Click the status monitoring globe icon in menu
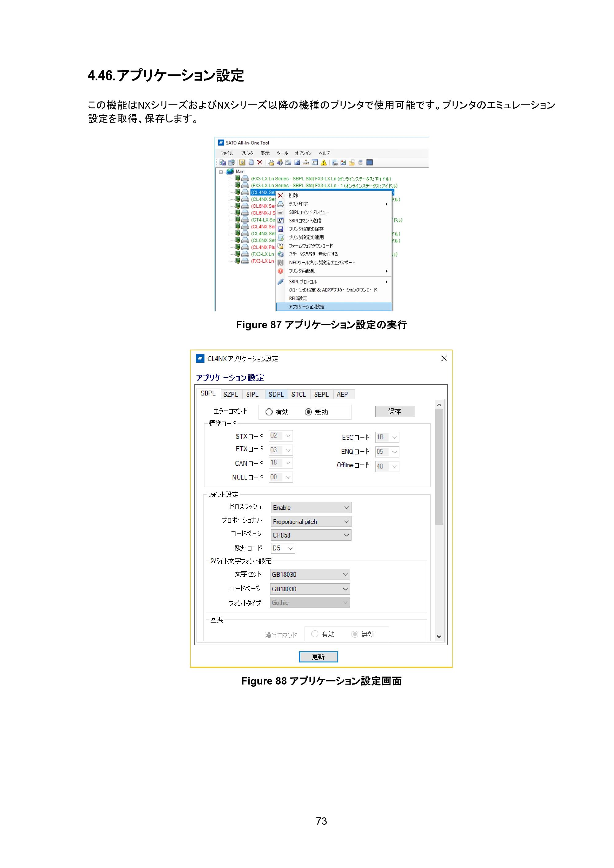 (x=281, y=254)
